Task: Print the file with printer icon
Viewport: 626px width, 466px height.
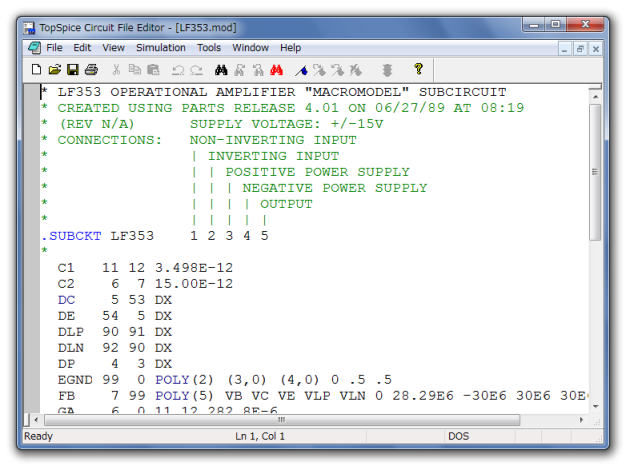Action: coord(91,70)
